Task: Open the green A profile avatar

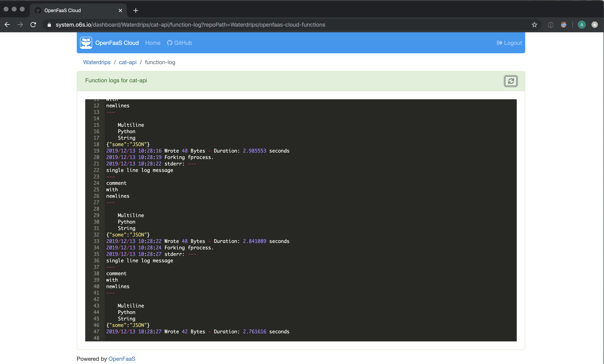Action: 581,25
